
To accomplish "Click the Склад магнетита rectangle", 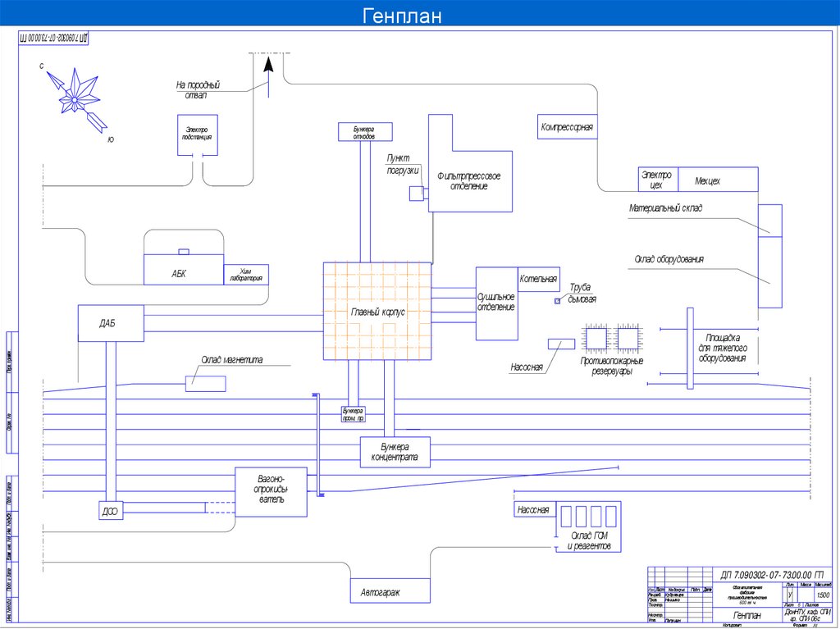I will (x=206, y=384).
